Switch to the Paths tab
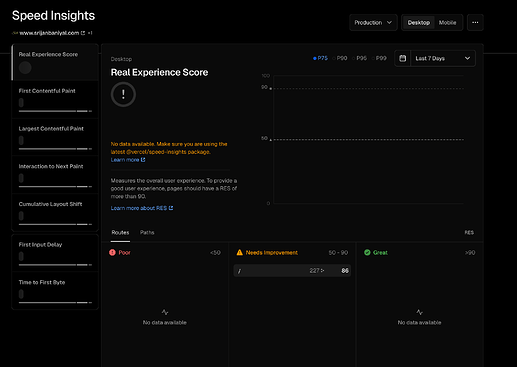Image resolution: width=517 pixels, height=367 pixels. click(x=147, y=233)
